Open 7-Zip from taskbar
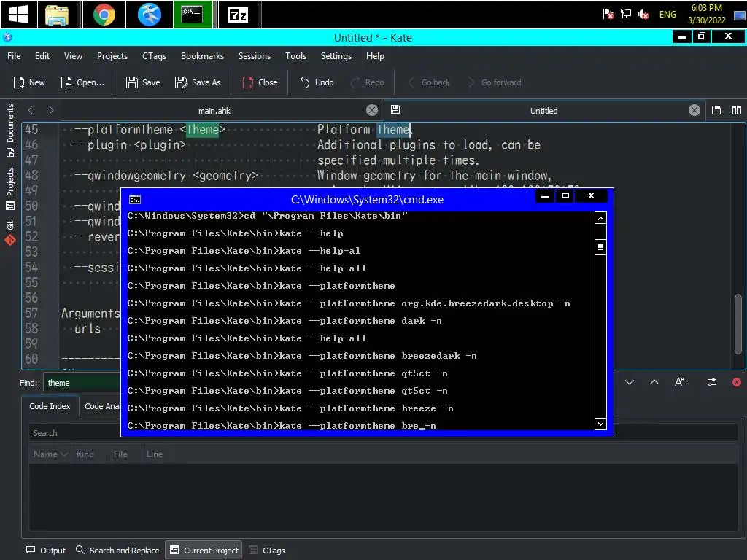This screenshot has height=560, width=747. point(238,15)
